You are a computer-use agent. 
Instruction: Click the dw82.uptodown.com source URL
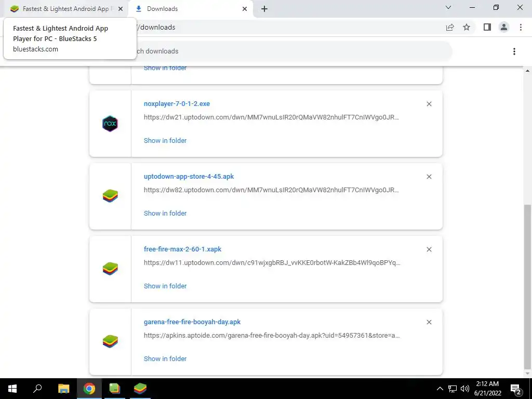click(271, 190)
